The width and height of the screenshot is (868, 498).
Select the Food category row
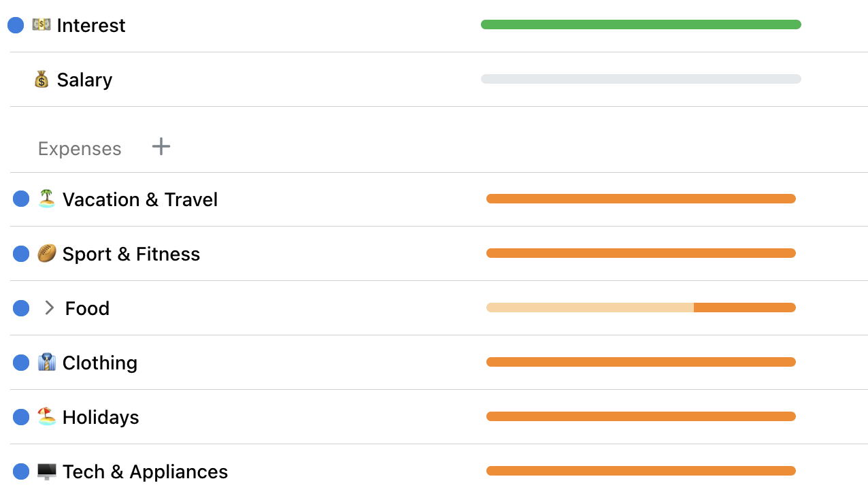pyautogui.click(x=87, y=308)
